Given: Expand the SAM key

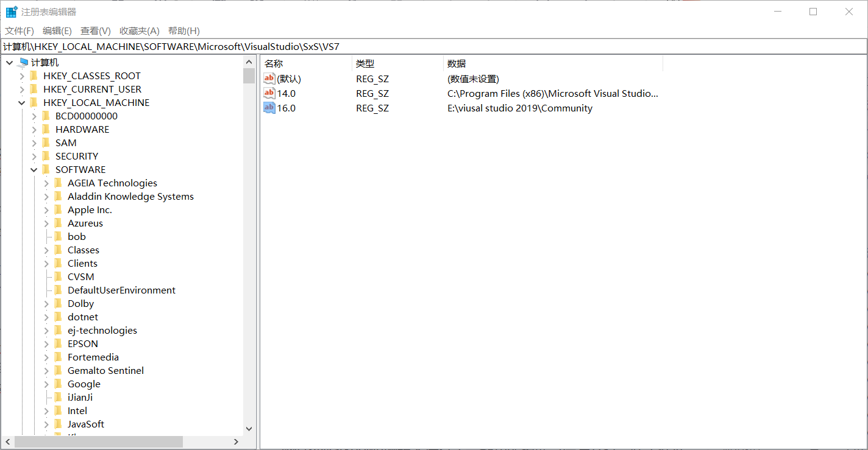Looking at the screenshot, I should 34,143.
